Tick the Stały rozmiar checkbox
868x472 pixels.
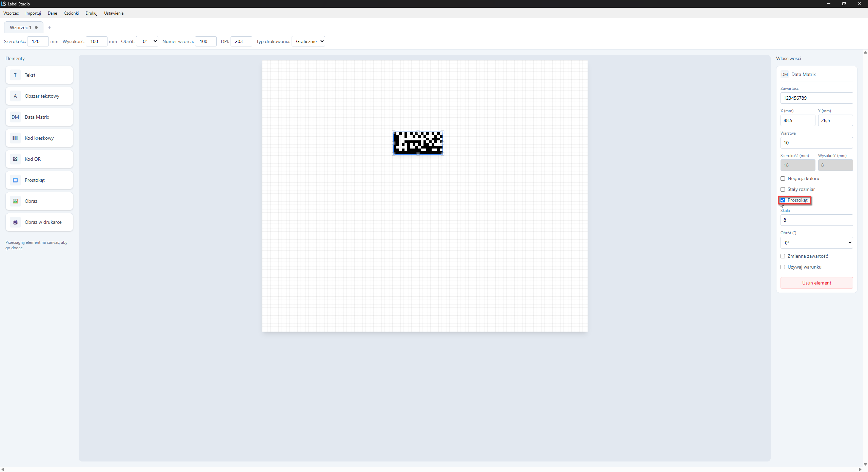(783, 190)
